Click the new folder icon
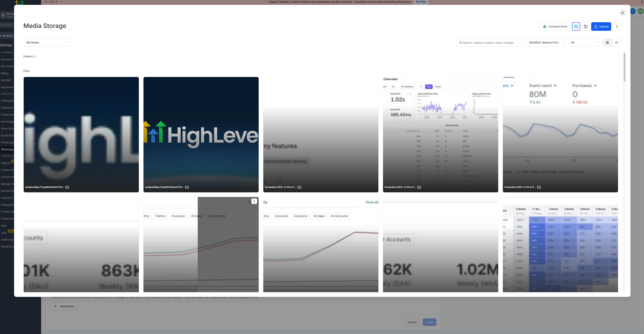The image size is (644, 334). (586, 26)
